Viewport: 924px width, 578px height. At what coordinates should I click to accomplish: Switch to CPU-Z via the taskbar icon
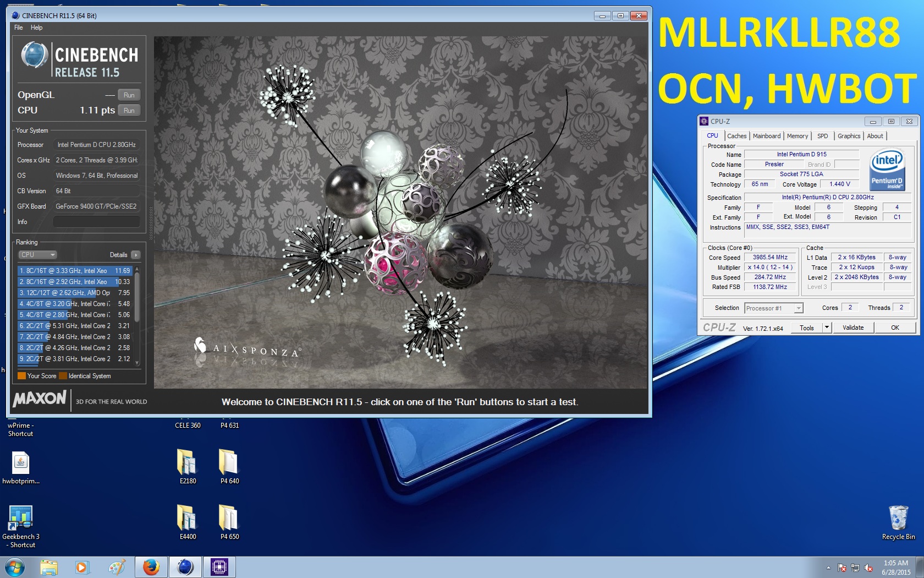(219, 568)
